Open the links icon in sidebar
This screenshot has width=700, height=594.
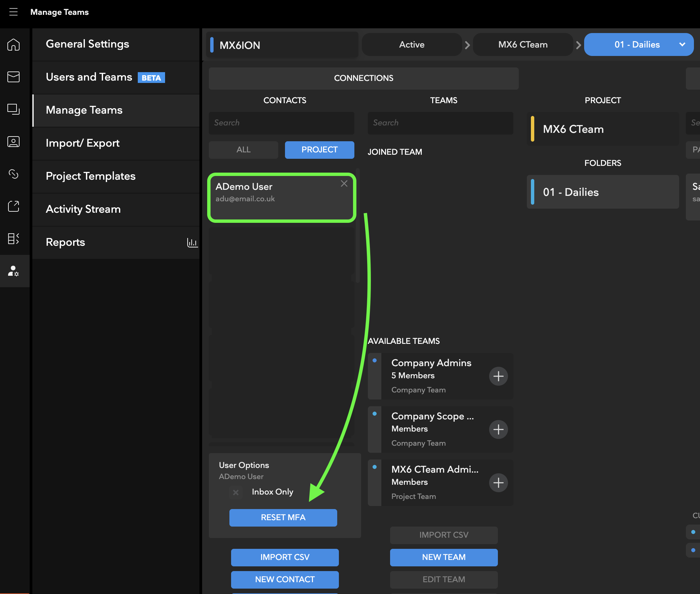(13, 174)
